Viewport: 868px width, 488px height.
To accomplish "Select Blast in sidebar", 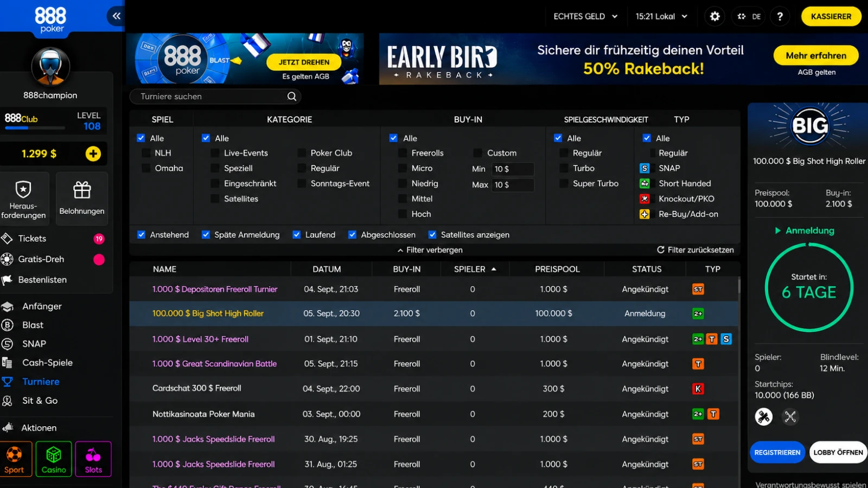I will pyautogui.click(x=33, y=325).
